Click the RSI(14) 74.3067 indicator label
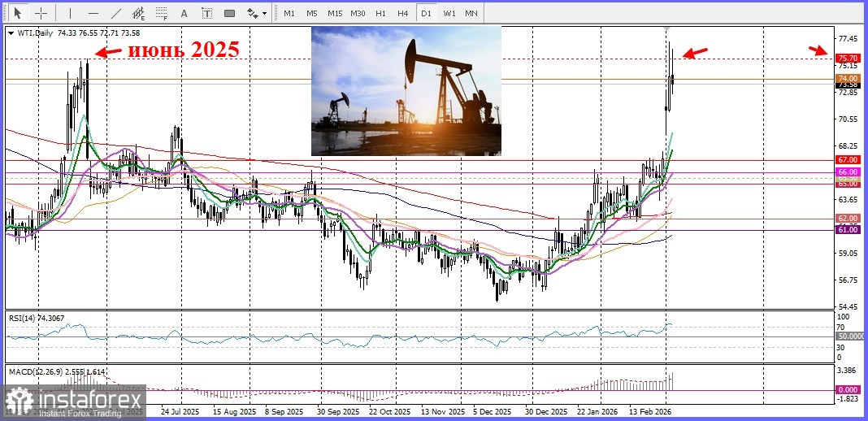 point(36,318)
